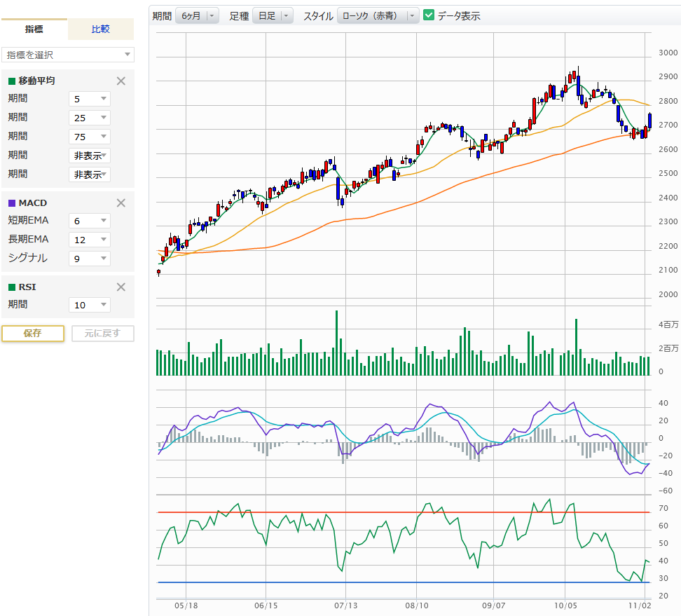Image resolution: width=681 pixels, height=616 pixels.
Task: Change moving average period 5 dropdown
Action: click(90, 99)
